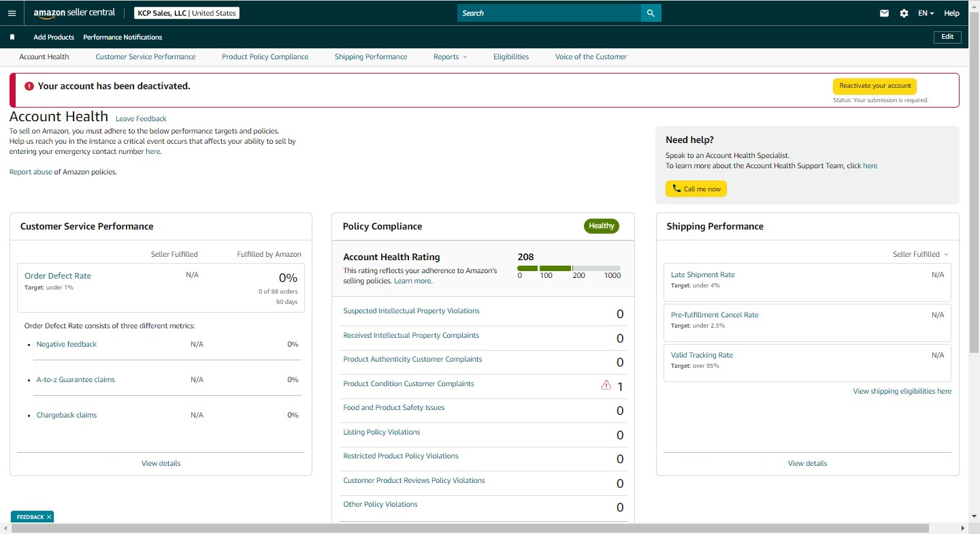The height and width of the screenshot is (534, 980).
Task: Click the Reactivate your account button
Action: [x=875, y=87]
